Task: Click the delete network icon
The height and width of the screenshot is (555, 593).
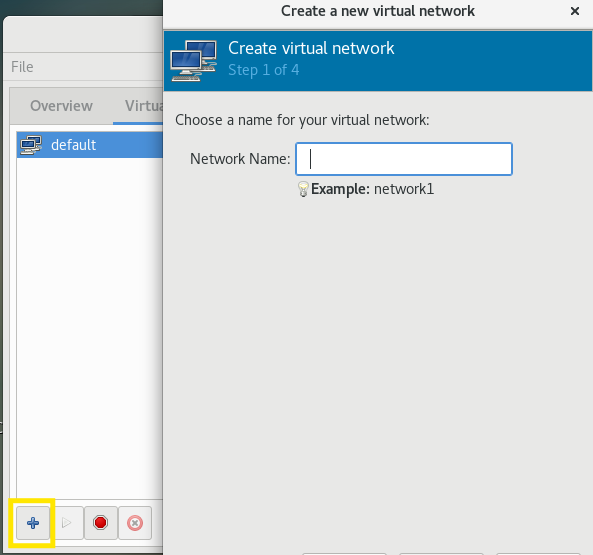Action: click(x=135, y=523)
